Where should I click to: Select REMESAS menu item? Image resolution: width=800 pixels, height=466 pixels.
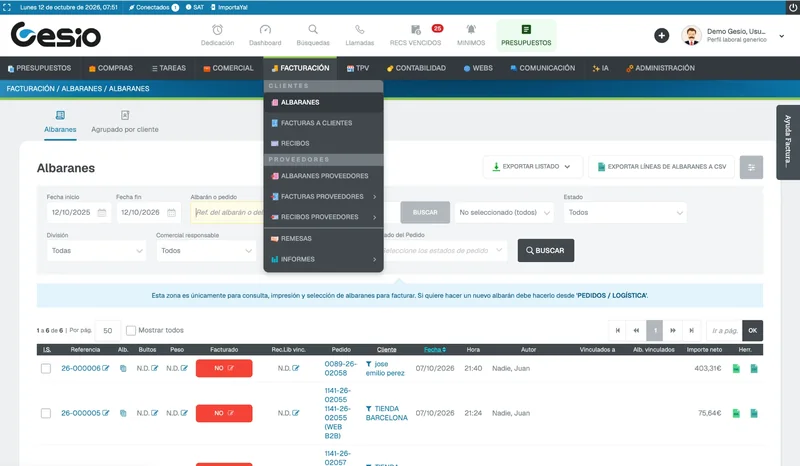[323, 238]
